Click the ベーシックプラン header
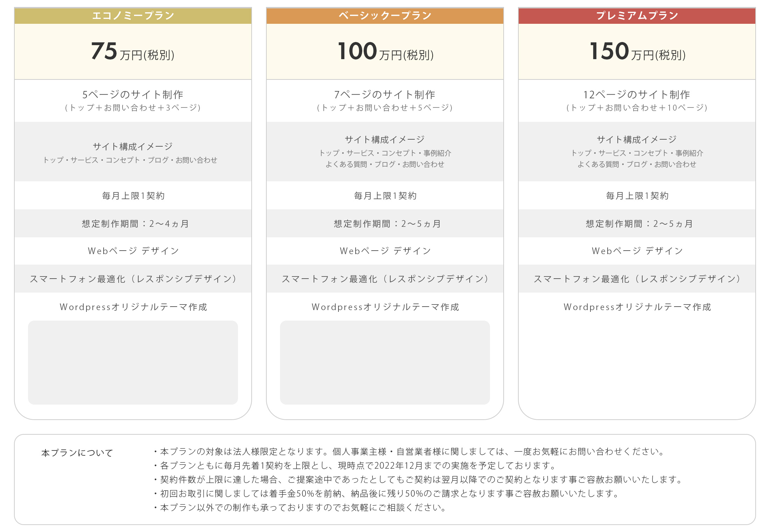Image resolution: width=770 pixels, height=532 pixels. [385, 16]
